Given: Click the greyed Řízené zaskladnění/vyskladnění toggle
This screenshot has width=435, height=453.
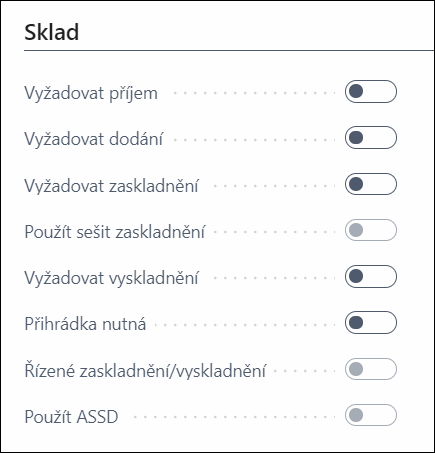Looking at the screenshot, I should (x=371, y=369).
